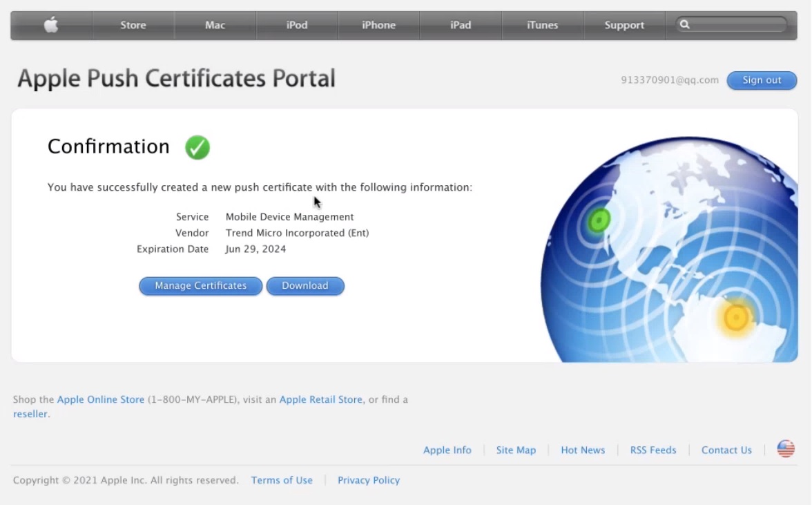Click the reseller link
812x505 pixels.
(30, 414)
